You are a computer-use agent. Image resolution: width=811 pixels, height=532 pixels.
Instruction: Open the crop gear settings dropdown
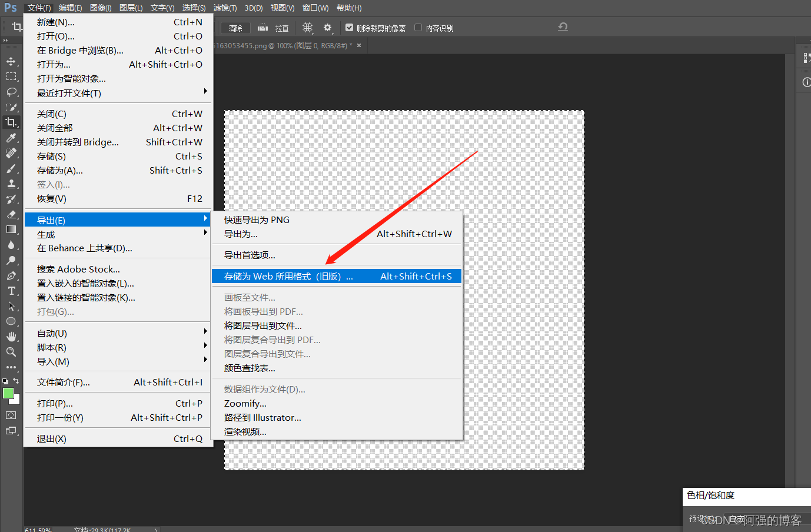click(328, 28)
